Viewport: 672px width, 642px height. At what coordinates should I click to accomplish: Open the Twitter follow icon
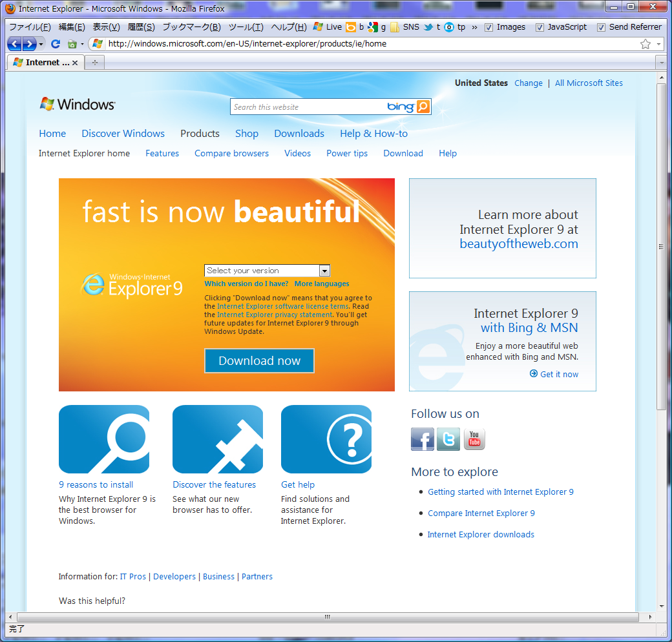pyautogui.click(x=448, y=439)
